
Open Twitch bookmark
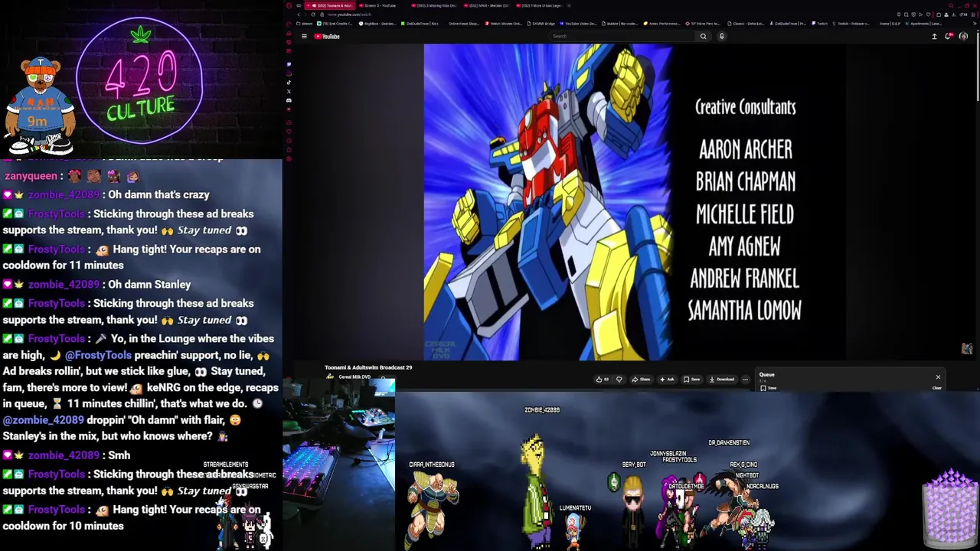[820, 24]
